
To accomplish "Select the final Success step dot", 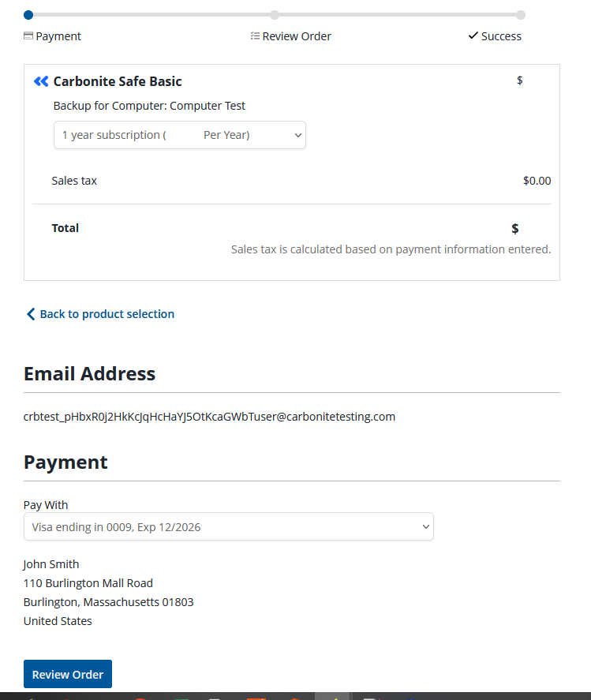I will 521,14.
